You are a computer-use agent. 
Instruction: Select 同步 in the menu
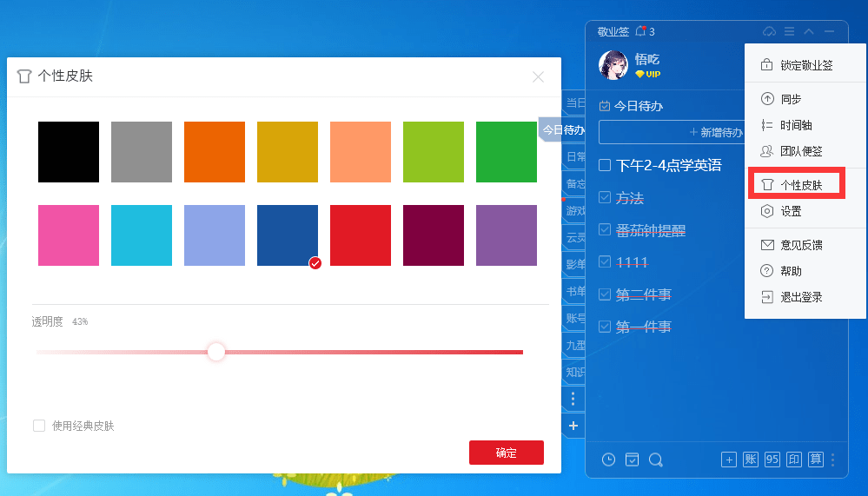(805, 99)
